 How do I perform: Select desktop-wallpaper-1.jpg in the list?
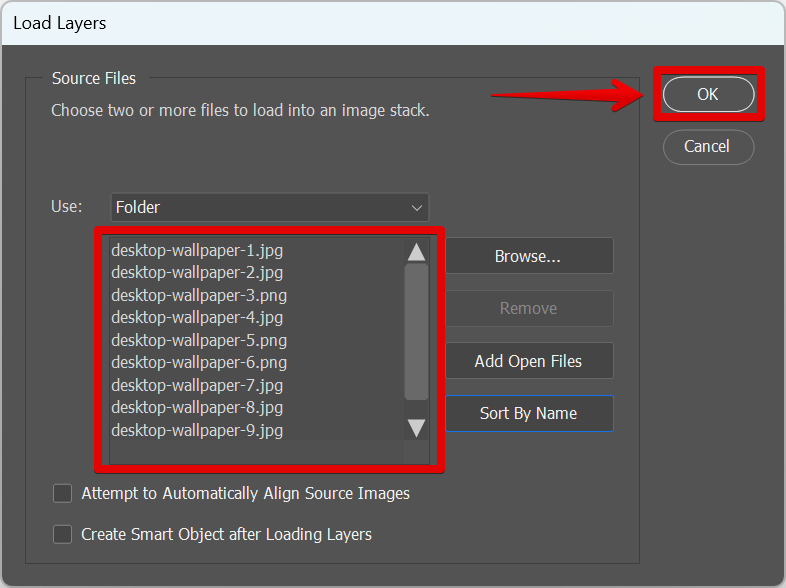click(x=197, y=250)
